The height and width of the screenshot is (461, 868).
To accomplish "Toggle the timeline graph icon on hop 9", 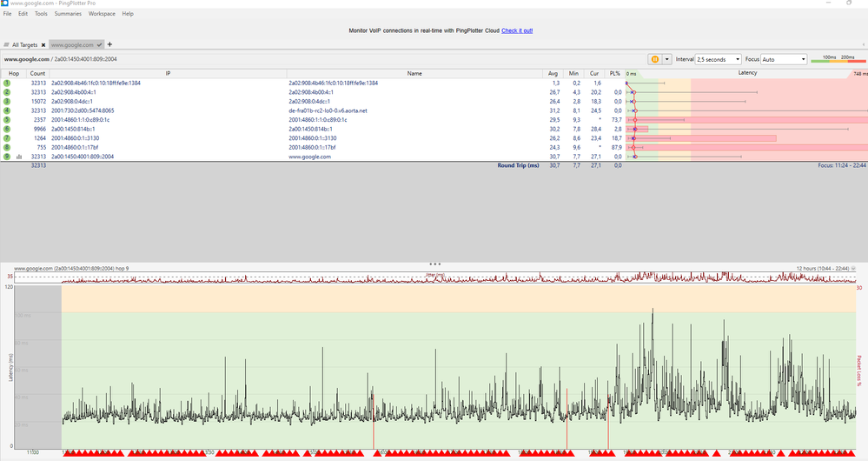I will pos(19,157).
